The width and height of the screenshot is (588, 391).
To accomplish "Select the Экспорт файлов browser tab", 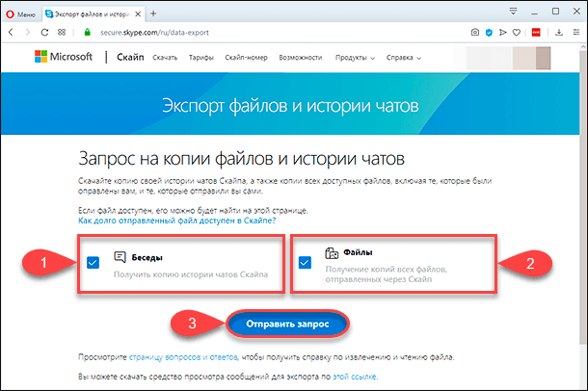I will [x=93, y=14].
